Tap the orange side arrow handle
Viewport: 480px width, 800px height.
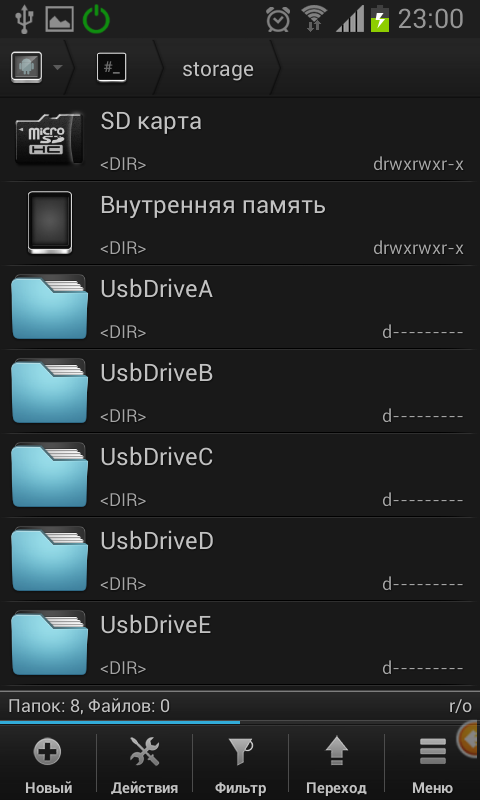(x=468, y=738)
